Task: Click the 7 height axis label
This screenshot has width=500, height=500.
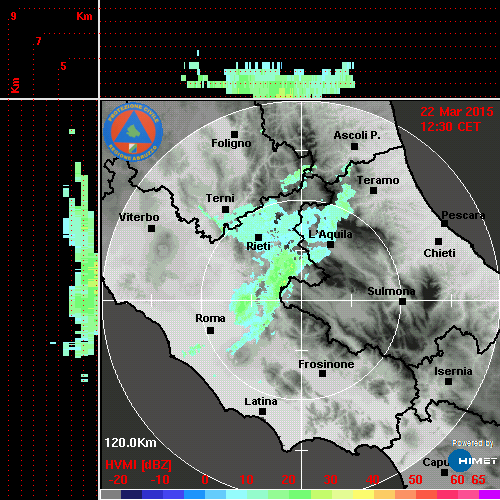Action: 39,41
